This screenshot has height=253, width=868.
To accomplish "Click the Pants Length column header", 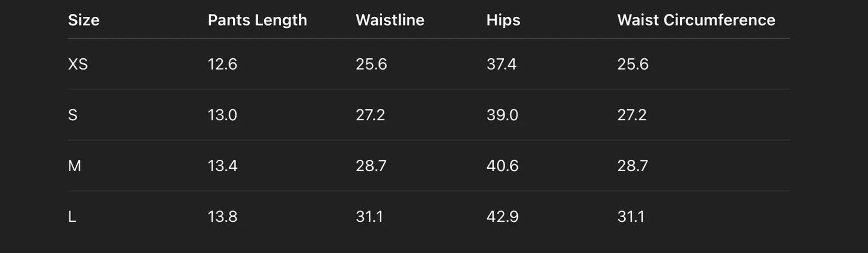I will (x=257, y=20).
